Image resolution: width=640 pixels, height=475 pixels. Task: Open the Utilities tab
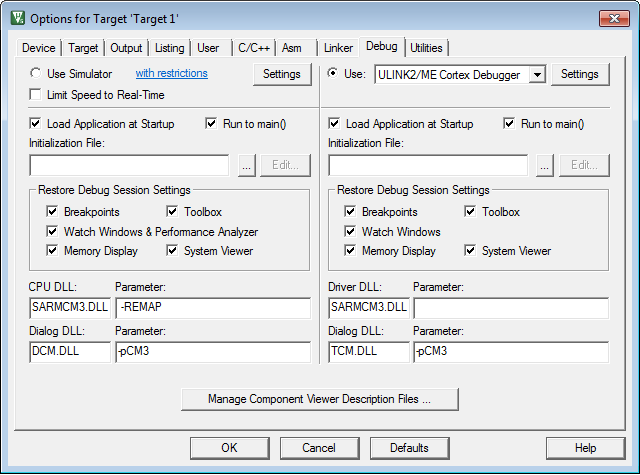(427, 48)
